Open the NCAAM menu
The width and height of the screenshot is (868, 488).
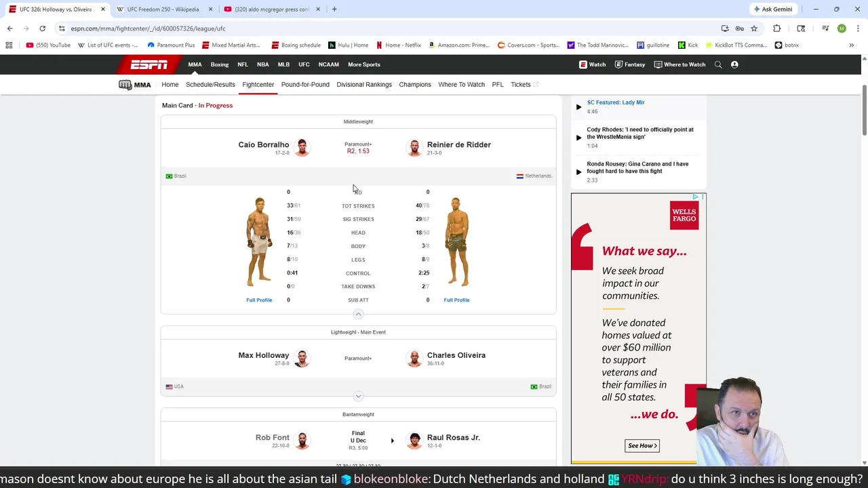(x=329, y=64)
